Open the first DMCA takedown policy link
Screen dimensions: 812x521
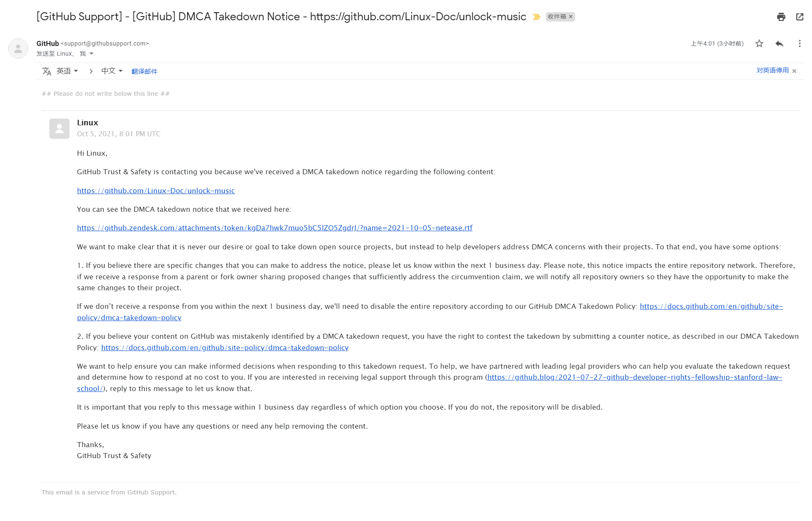pos(711,306)
